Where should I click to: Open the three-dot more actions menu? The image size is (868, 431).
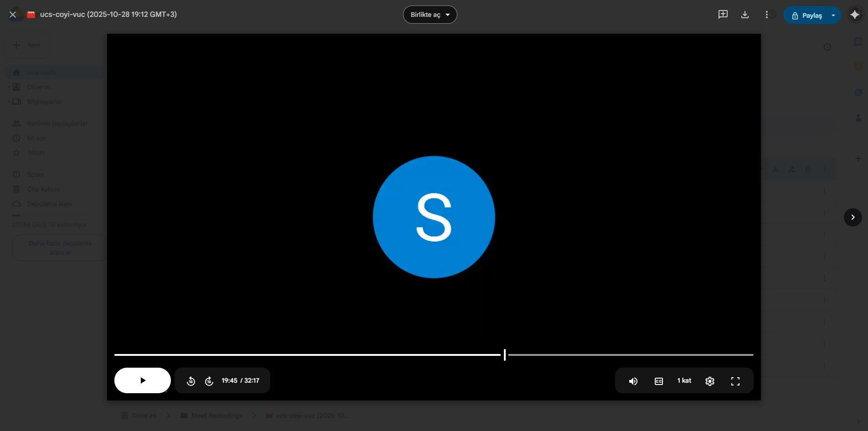point(766,15)
